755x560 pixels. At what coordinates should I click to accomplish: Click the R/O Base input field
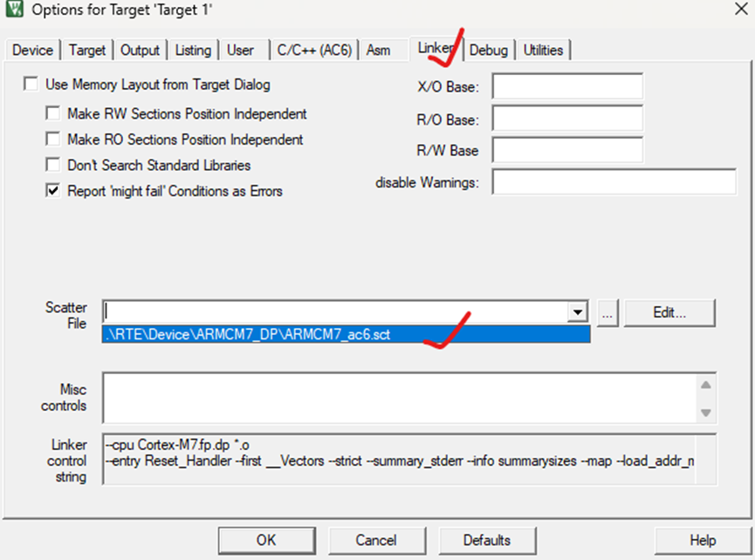tap(567, 119)
